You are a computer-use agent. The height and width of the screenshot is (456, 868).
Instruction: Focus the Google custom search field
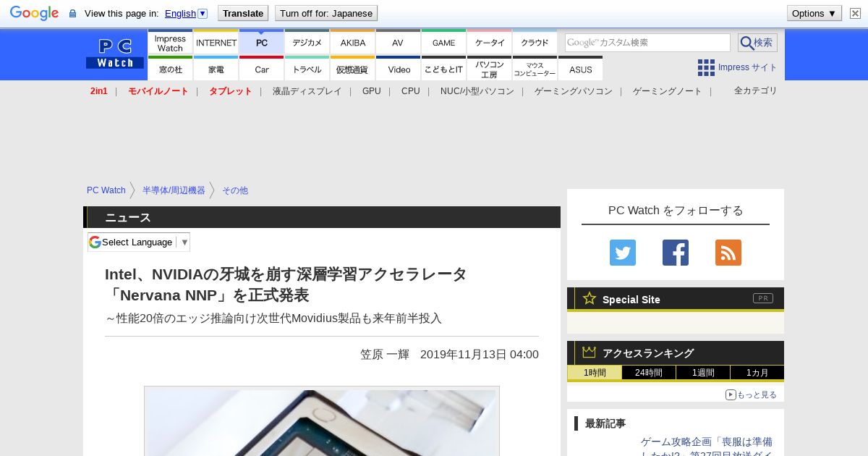(647, 43)
